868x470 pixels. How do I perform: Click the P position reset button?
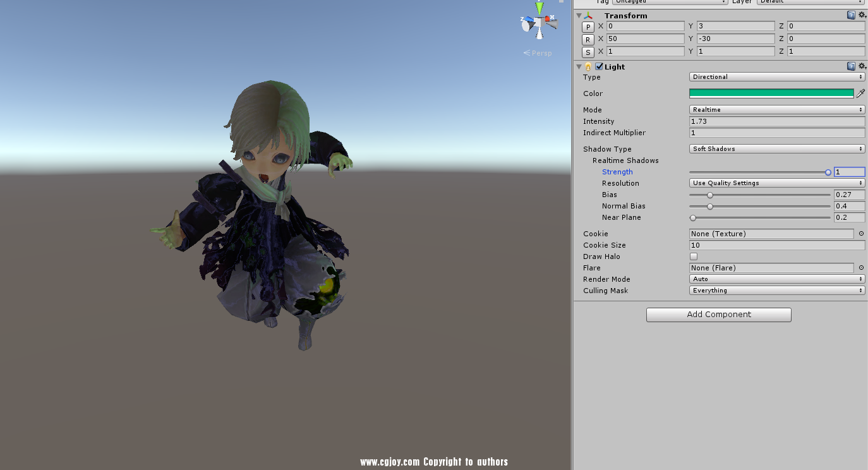(x=588, y=27)
